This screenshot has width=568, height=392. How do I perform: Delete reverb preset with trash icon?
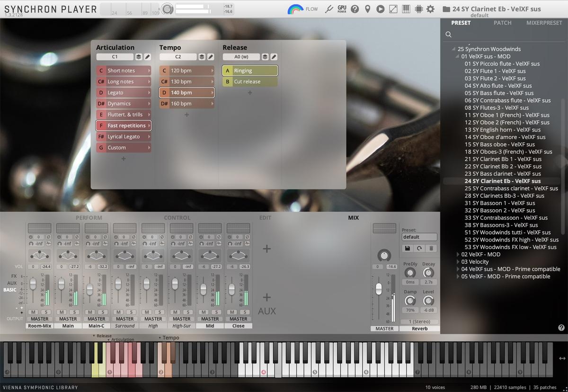pos(431,248)
